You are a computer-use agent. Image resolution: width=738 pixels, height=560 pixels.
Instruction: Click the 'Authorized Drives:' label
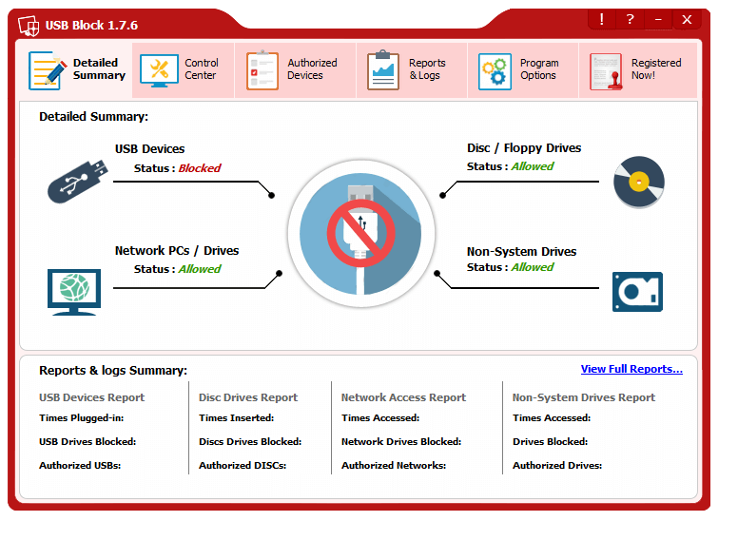pos(557,466)
